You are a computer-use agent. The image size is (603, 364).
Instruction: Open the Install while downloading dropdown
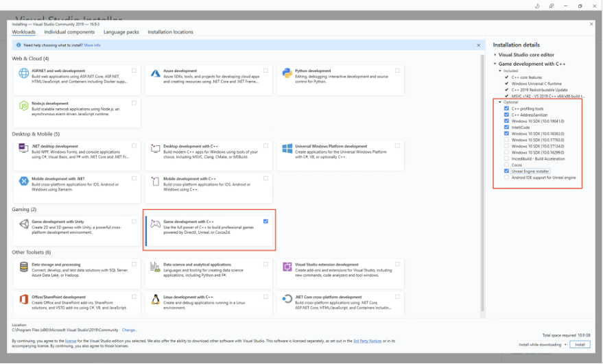coord(542,344)
